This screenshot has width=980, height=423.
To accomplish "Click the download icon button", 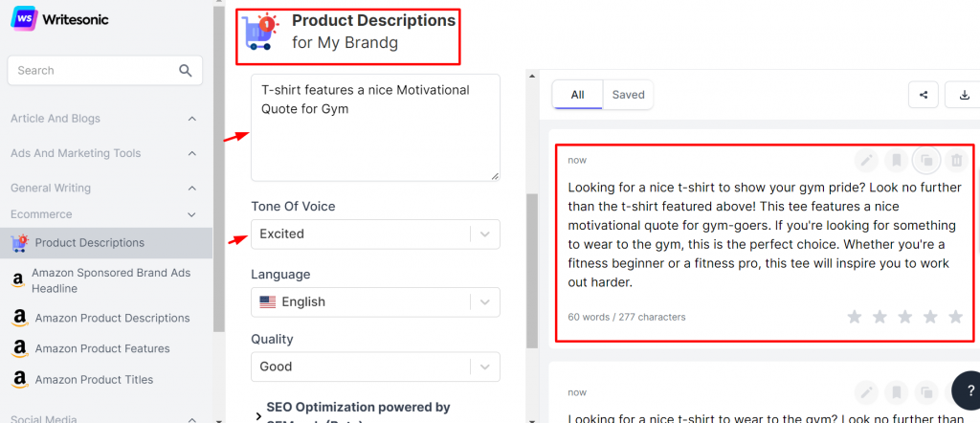I will (962, 95).
